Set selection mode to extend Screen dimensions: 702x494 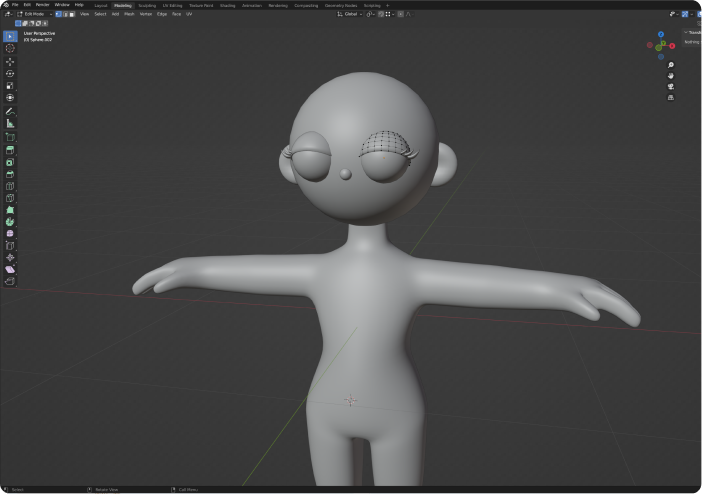(x=25, y=23)
